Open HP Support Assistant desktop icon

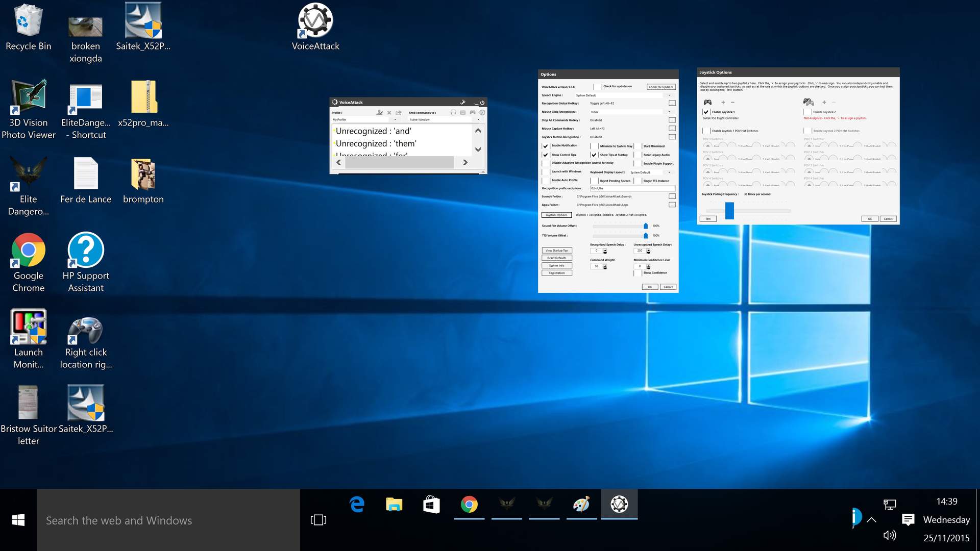(x=86, y=262)
